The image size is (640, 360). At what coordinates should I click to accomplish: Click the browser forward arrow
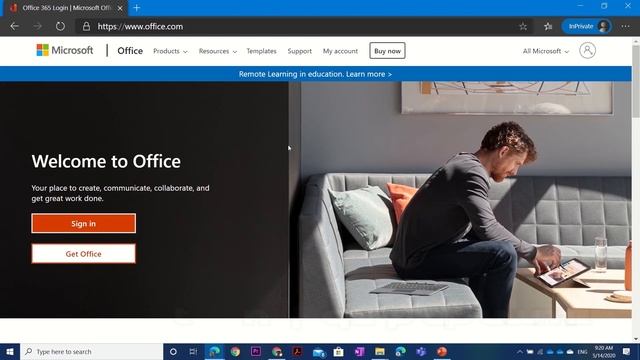(38, 27)
